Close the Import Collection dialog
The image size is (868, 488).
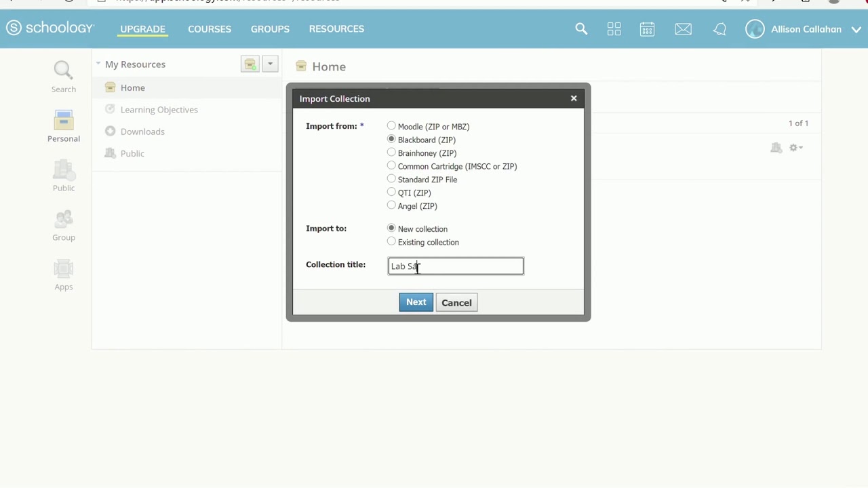(574, 98)
